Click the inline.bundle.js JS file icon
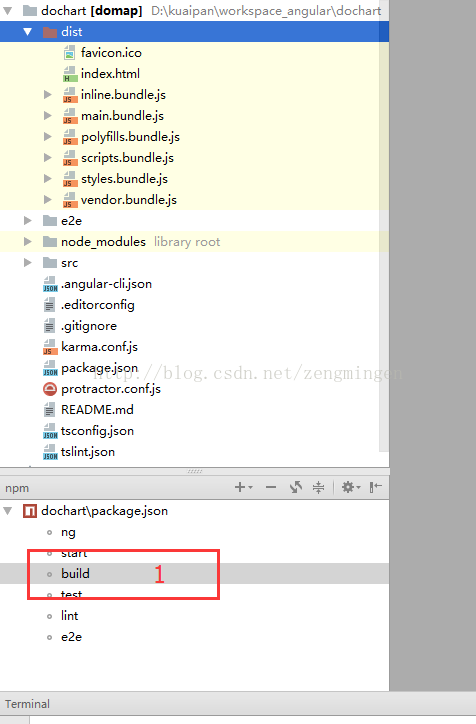This screenshot has width=476, height=724. tap(69, 95)
